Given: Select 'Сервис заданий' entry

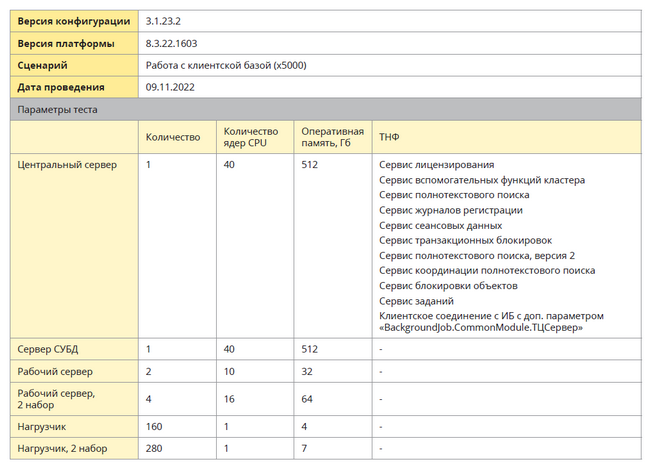Looking at the screenshot, I should click(416, 301).
